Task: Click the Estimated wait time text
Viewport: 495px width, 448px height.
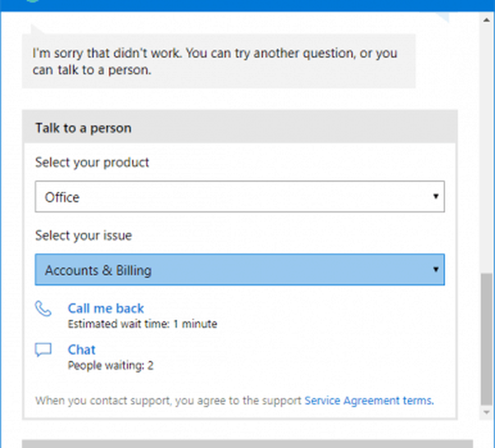Action: pyautogui.click(x=143, y=324)
